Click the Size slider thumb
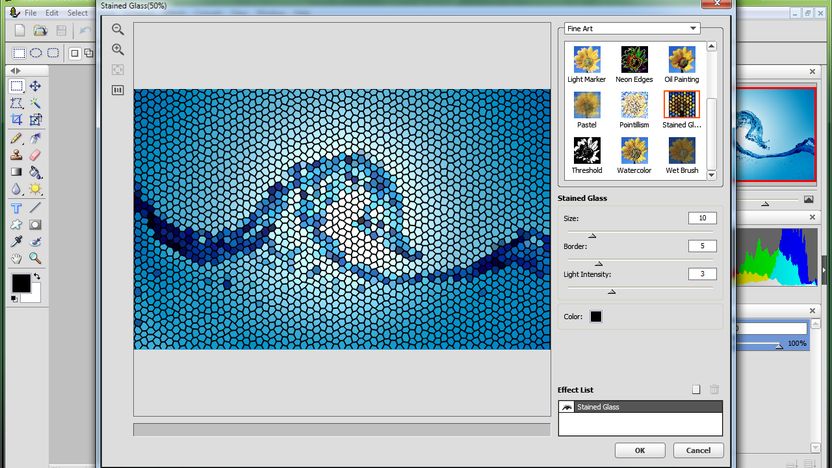 pos(592,236)
